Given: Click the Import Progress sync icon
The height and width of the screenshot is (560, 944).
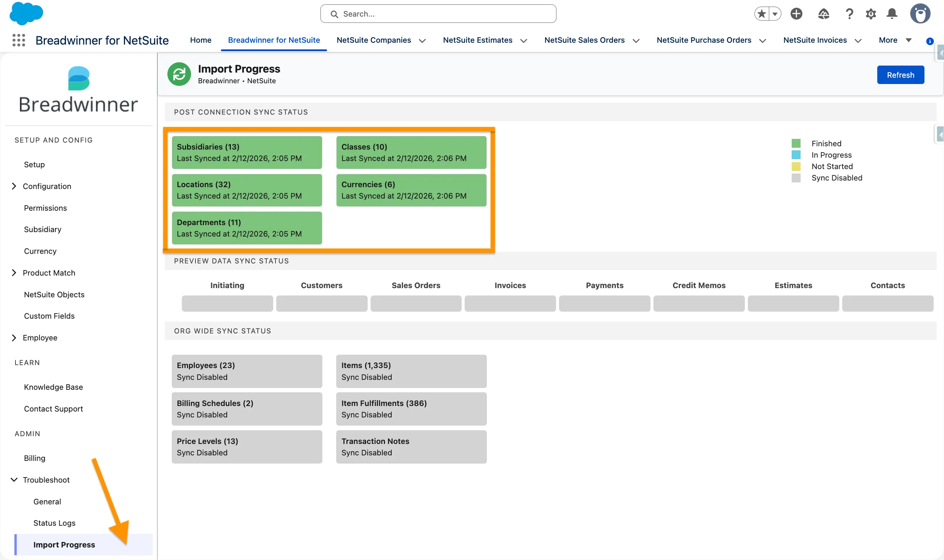Looking at the screenshot, I should 179,74.
